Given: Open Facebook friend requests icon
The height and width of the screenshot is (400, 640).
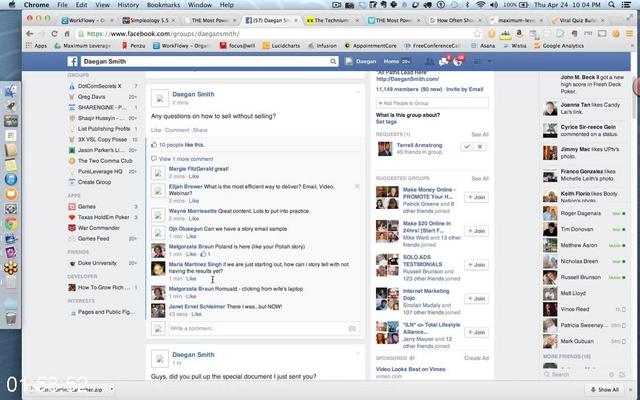Looking at the screenshot, I should point(429,62).
